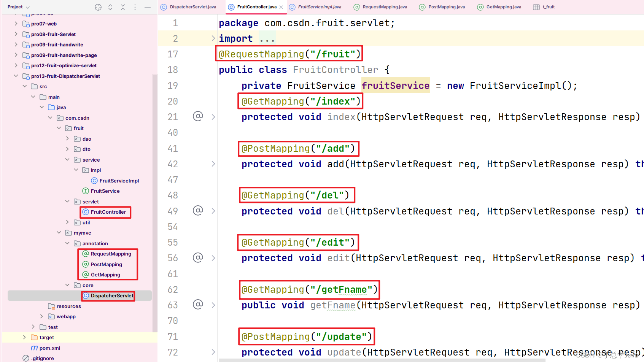Click the Collapse All icon in Project toolbar

pos(122,7)
